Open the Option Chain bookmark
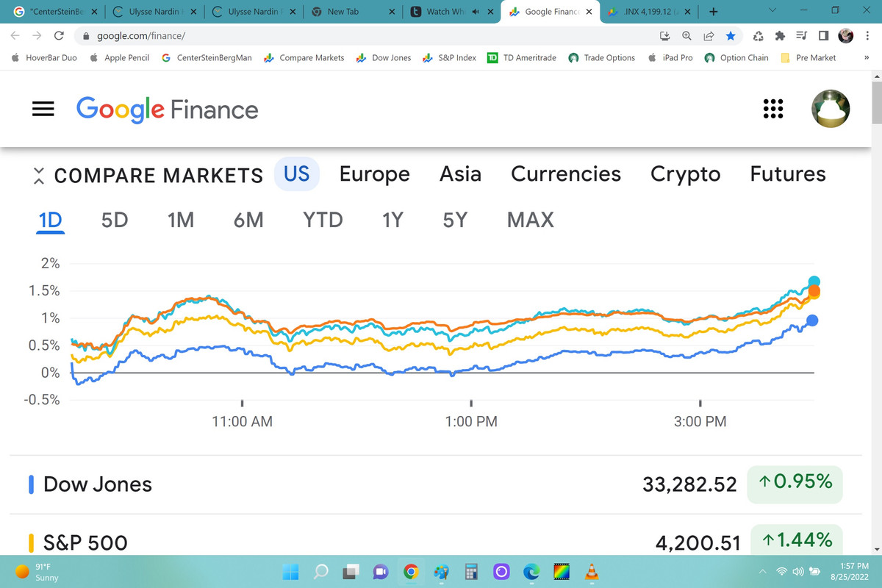Screen dimensions: 882x588 coord(736,57)
